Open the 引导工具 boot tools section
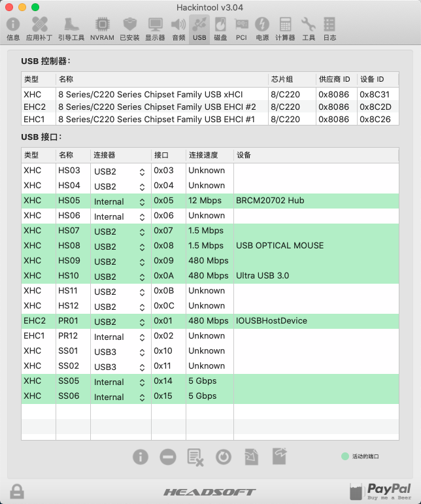 click(x=71, y=29)
